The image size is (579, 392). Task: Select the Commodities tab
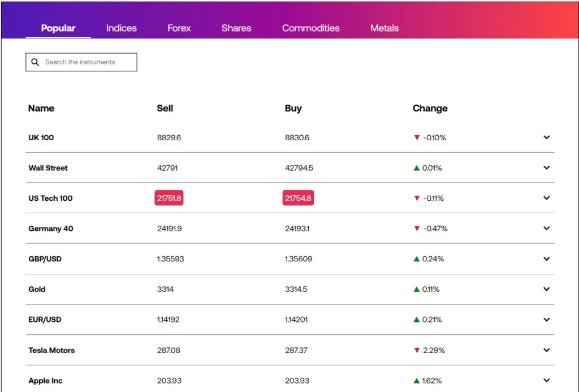point(311,28)
